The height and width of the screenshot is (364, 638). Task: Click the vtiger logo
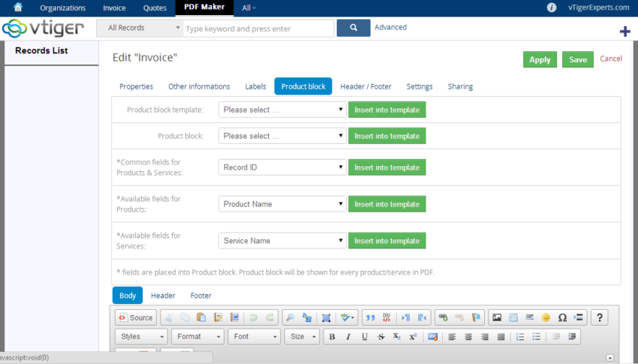point(43,28)
